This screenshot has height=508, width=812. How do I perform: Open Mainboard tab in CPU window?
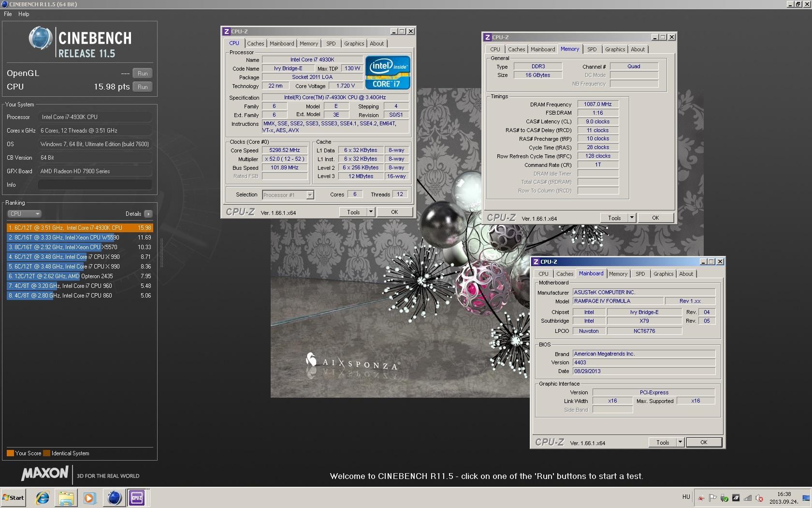[282, 44]
